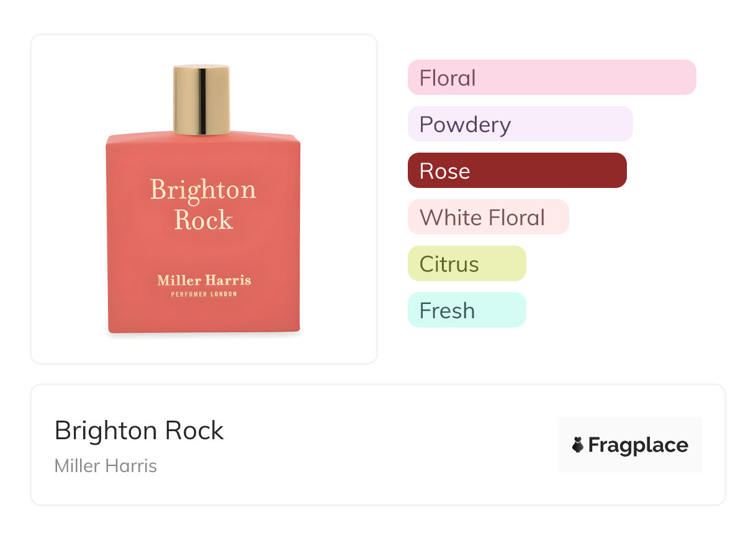Select the mint Fresh accord tag

click(x=467, y=310)
